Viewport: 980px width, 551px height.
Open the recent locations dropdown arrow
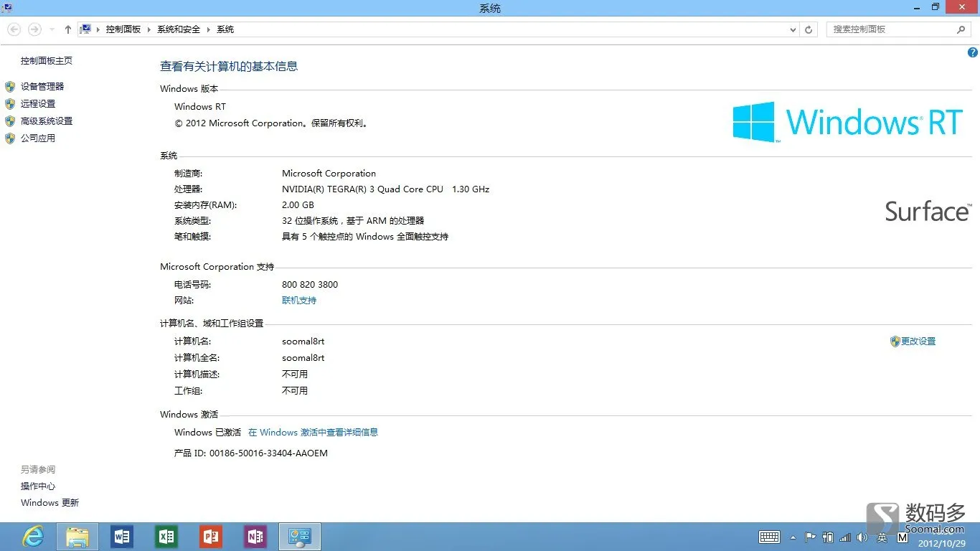[x=52, y=29]
